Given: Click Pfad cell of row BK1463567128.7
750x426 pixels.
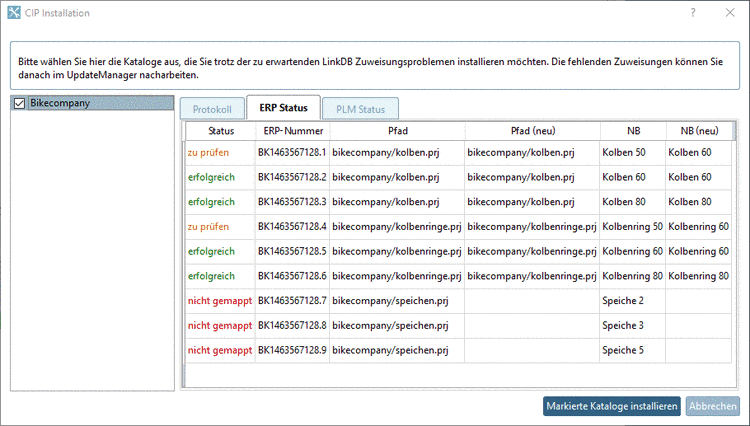Looking at the screenshot, I should point(397,301).
